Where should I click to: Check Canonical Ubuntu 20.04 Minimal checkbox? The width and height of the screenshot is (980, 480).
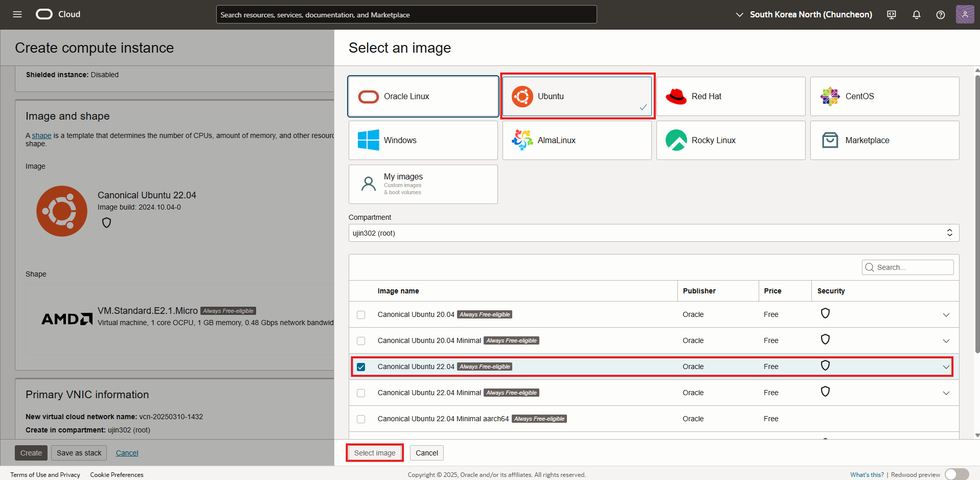(x=361, y=341)
